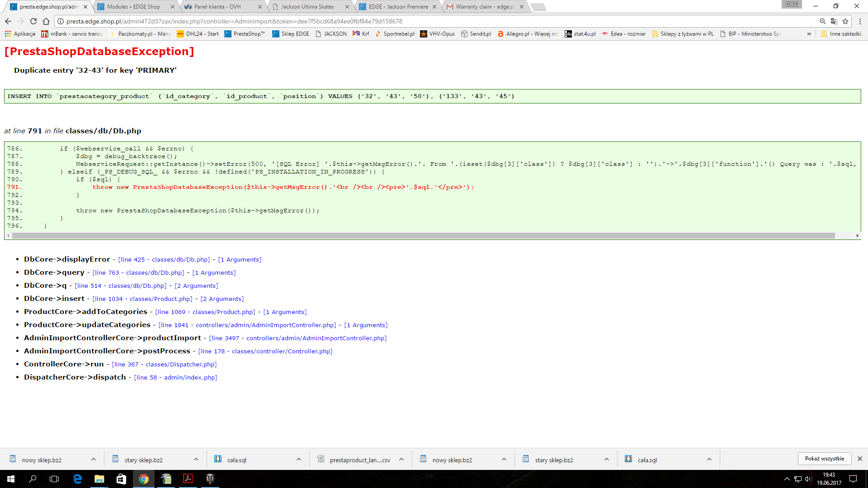868x488 pixels.
Task: Show more bookmarks with the chevron
Action: (809, 34)
